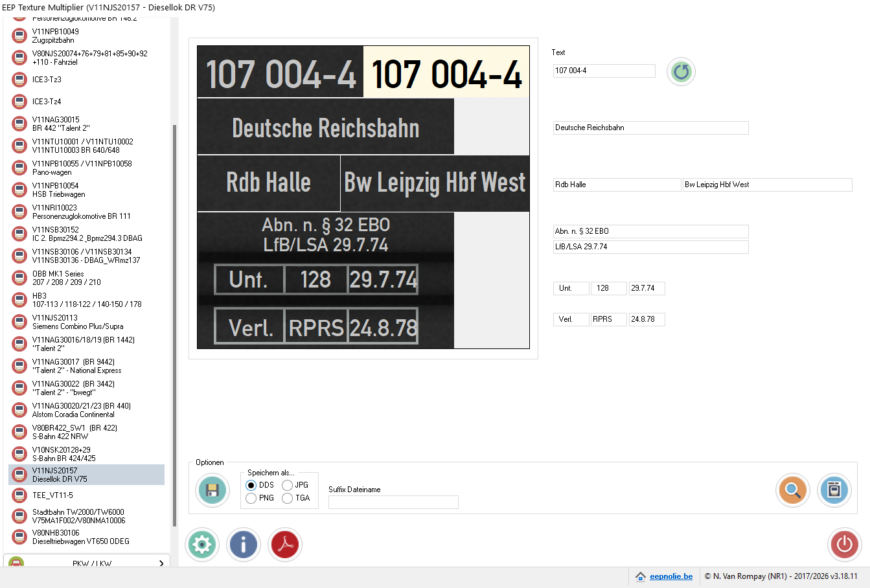Select PNG as the save format
870x588 pixels.
pos(251,498)
